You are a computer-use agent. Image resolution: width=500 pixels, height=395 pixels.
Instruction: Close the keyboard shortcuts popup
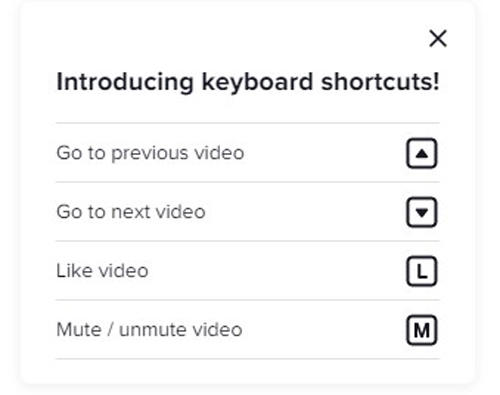(438, 39)
